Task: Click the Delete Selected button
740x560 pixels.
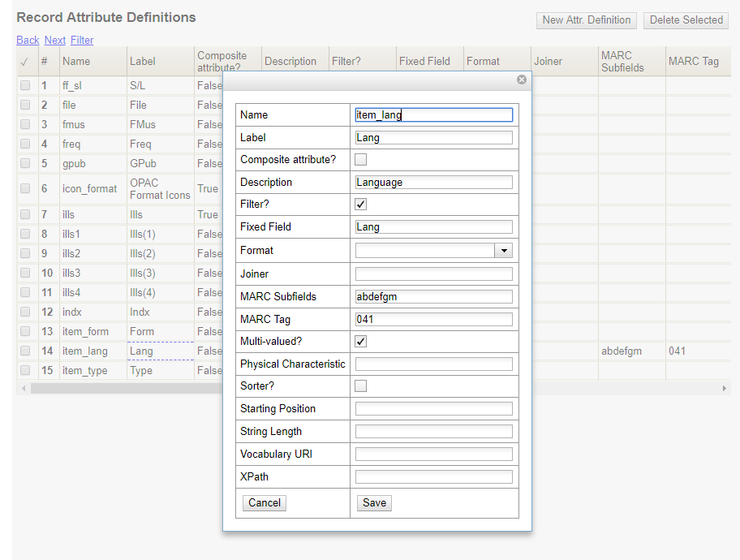Action: coord(686,20)
